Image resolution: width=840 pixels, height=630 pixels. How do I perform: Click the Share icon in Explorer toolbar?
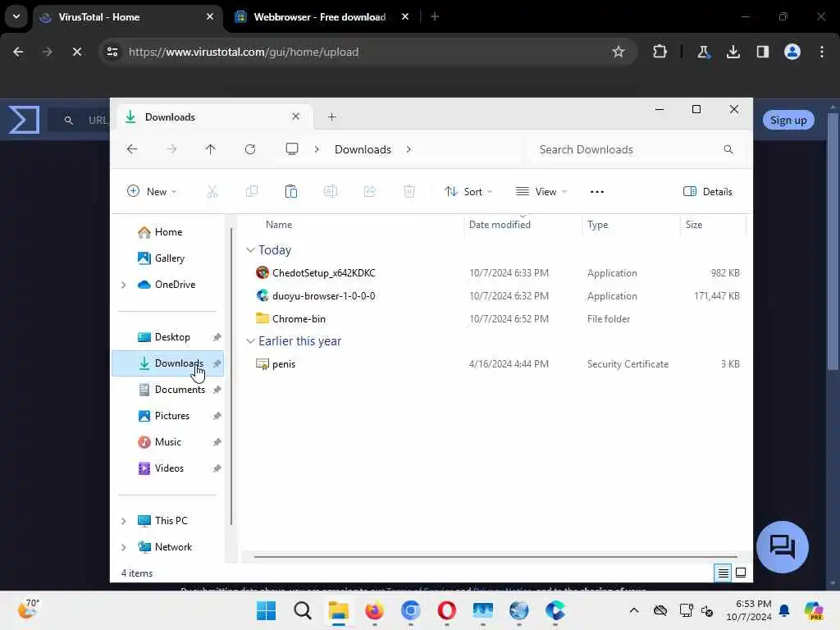click(370, 191)
